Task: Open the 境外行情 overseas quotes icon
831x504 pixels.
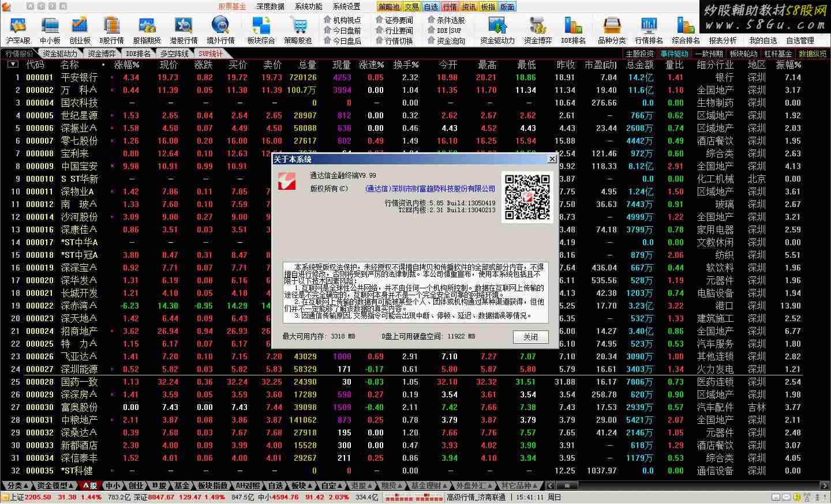Action: (220, 30)
